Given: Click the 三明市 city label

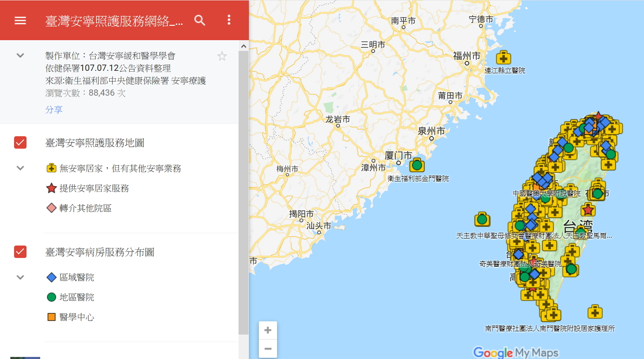Looking at the screenshot, I should point(373,45).
